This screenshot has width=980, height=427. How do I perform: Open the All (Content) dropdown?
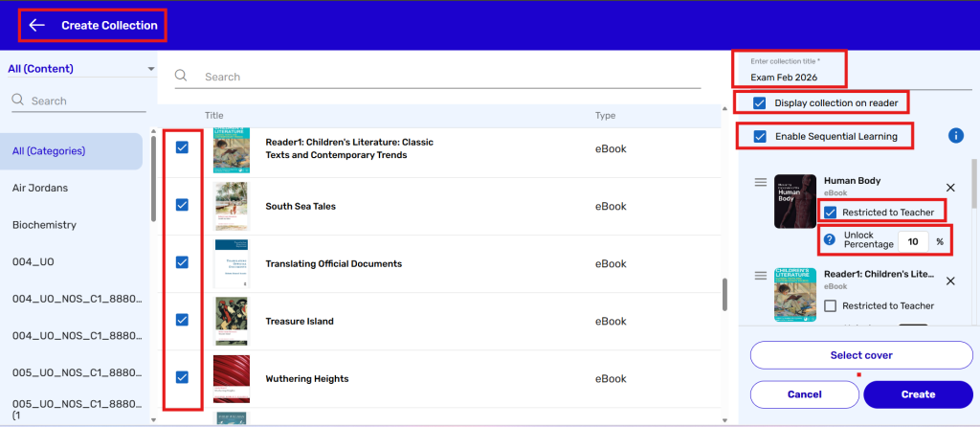coord(80,69)
